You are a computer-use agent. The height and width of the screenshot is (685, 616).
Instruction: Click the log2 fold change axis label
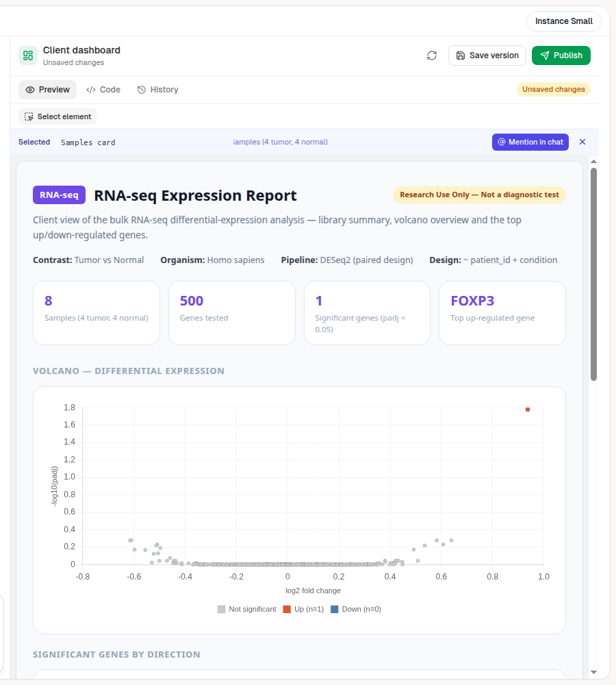pyautogui.click(x=313, y=590)
